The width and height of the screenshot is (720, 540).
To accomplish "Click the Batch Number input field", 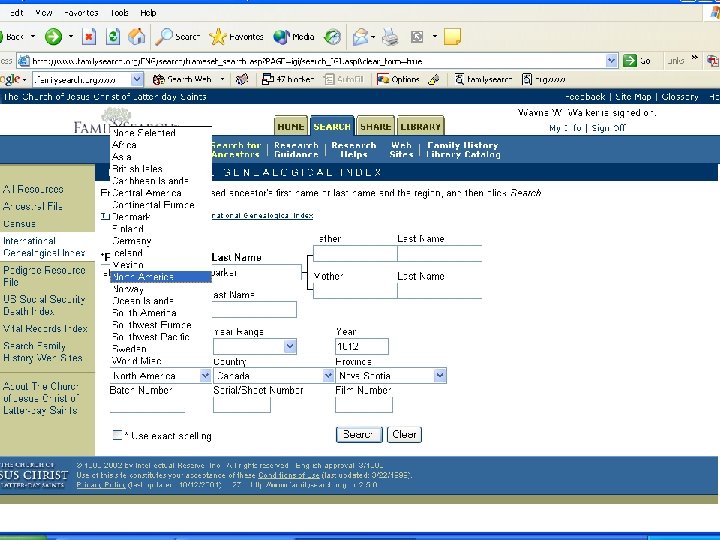I will [147, 405].
